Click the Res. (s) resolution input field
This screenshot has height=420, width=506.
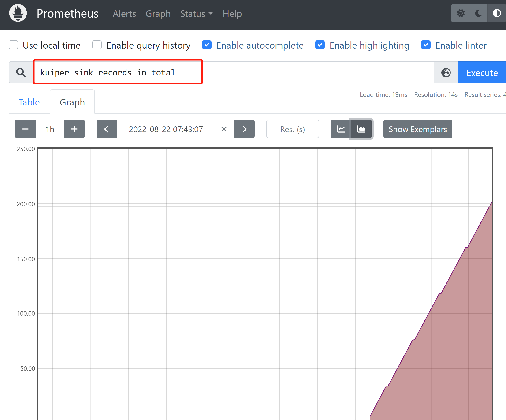(293, 129)
